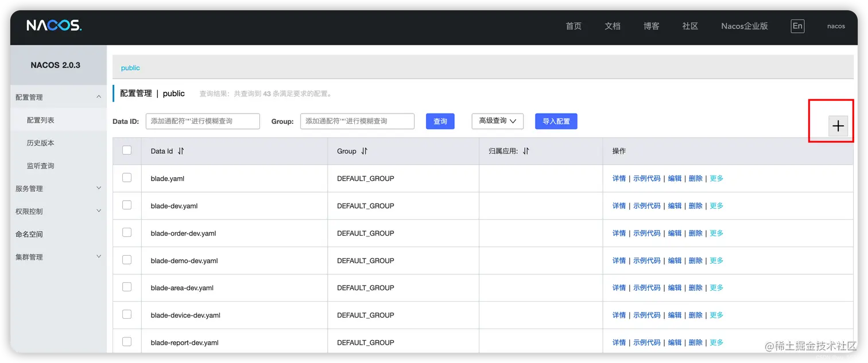Check the blade.yaml row checkbox
The height and width of the screenshot is (363, 868).
(x=127, y=178)
